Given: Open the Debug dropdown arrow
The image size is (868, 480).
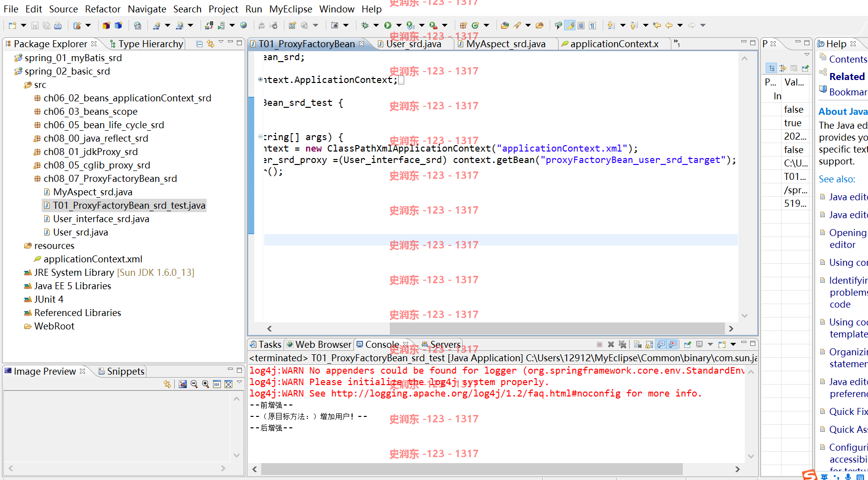Looking at the screenshot, I should (376, 25).
